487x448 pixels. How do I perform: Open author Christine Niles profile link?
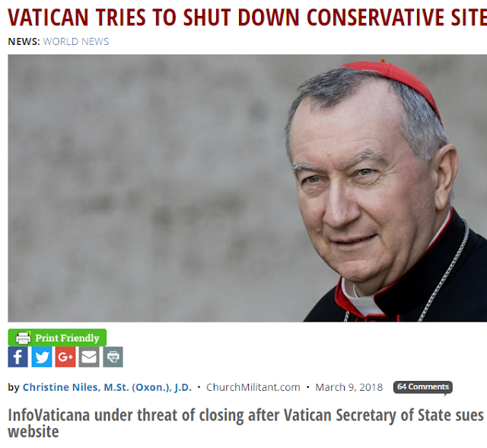(x=107, y=387)
